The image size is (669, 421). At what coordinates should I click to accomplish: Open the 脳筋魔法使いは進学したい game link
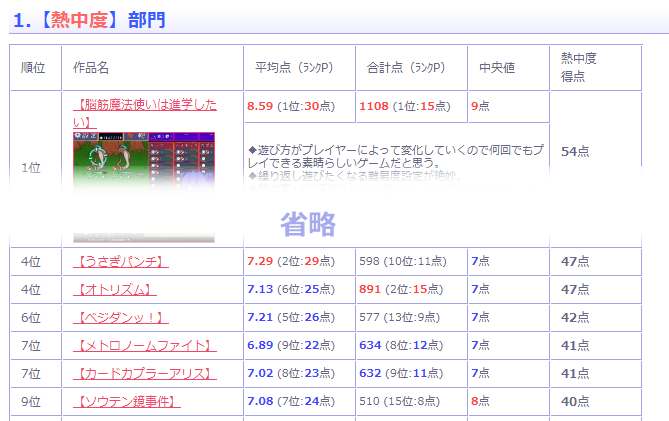[145, 113]
